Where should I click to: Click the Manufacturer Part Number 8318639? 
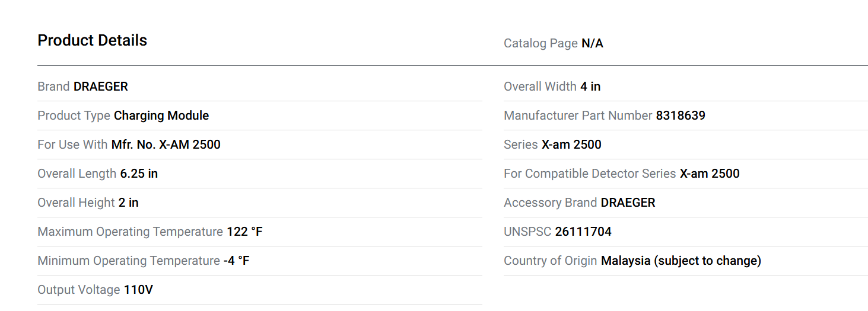pyautogui.click(x=680, y=116)
